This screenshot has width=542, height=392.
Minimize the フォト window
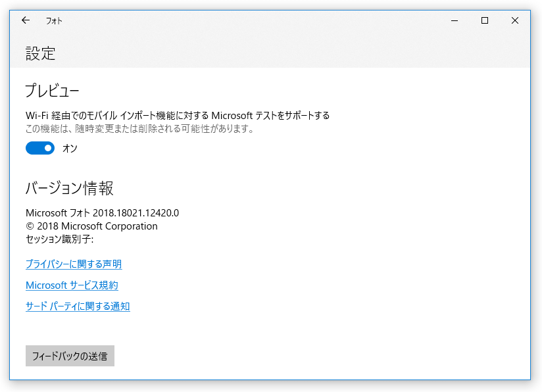click(x=455, y=21)
